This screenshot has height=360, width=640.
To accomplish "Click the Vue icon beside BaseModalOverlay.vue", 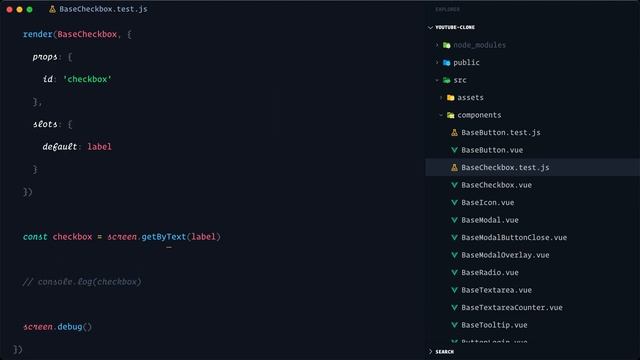I will tap(454, 255).
